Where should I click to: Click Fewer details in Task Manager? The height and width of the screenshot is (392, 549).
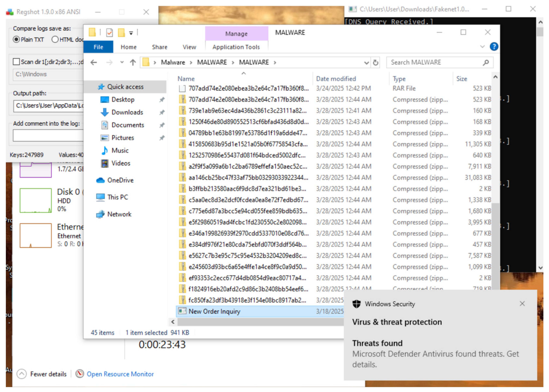pos(48,374)
